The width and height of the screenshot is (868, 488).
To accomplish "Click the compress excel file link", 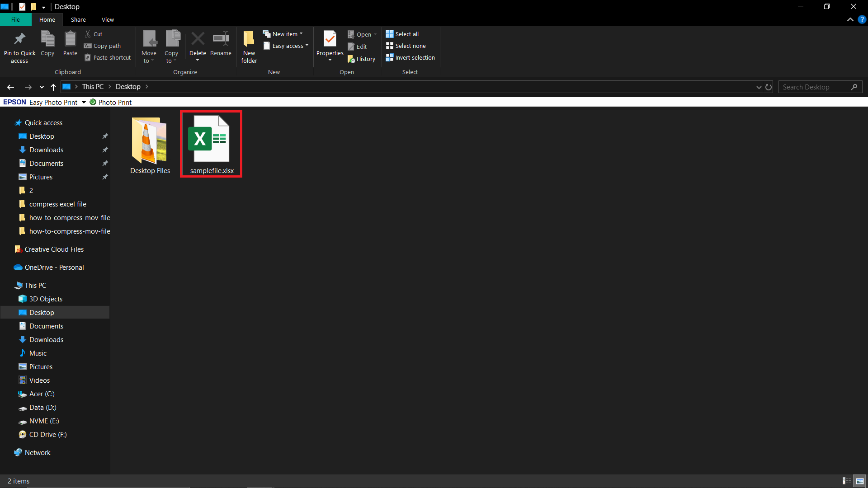I will pos(58,204).
